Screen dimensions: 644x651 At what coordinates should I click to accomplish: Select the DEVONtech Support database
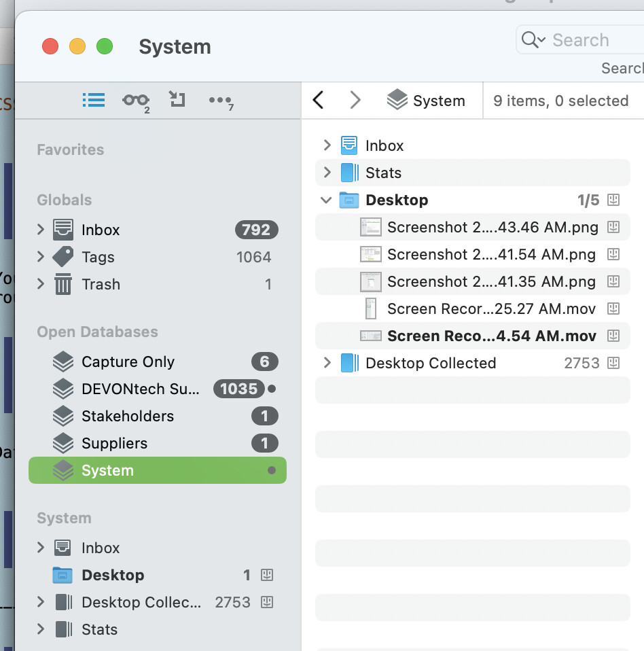click(141, 389)
